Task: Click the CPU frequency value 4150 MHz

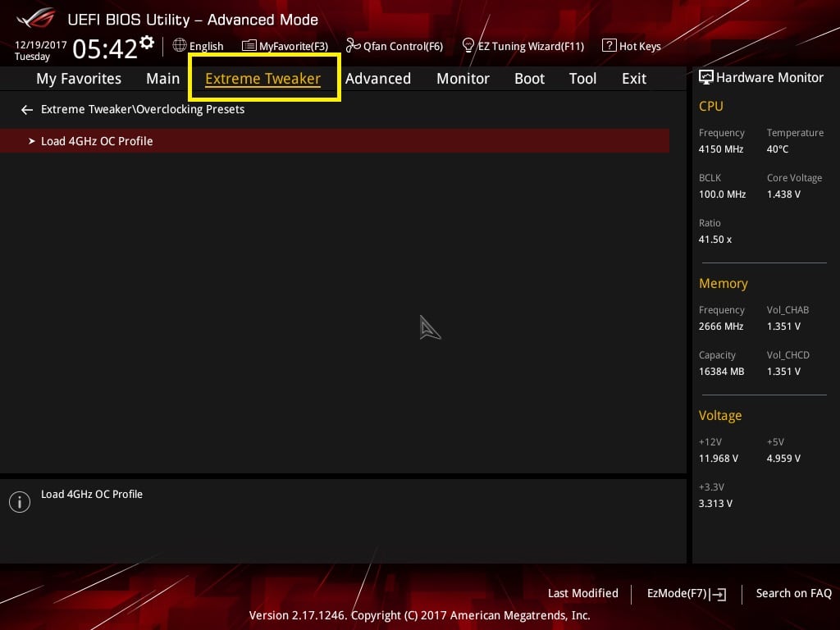Action: tap(721, 149)
